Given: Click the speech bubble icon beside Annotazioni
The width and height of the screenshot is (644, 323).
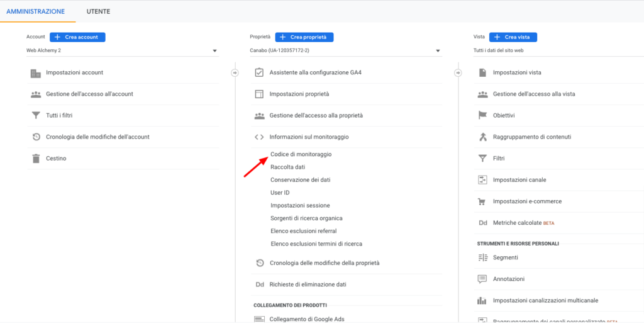Looking at the screenshot, I should (x=482, y=279).
